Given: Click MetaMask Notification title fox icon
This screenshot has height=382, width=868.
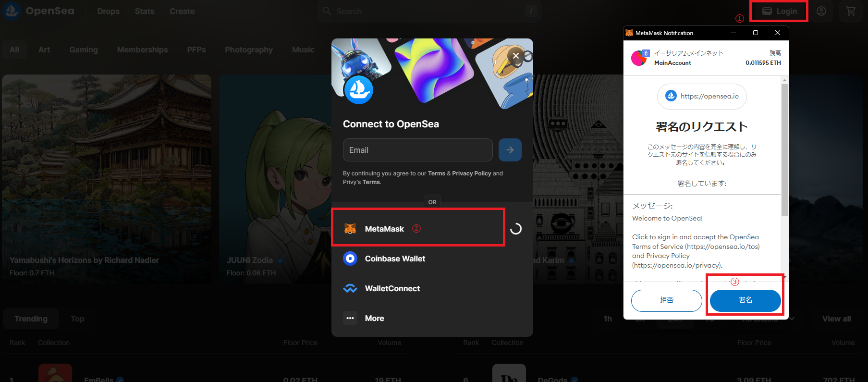Looking at the screenshot, I should pos(629,33).
